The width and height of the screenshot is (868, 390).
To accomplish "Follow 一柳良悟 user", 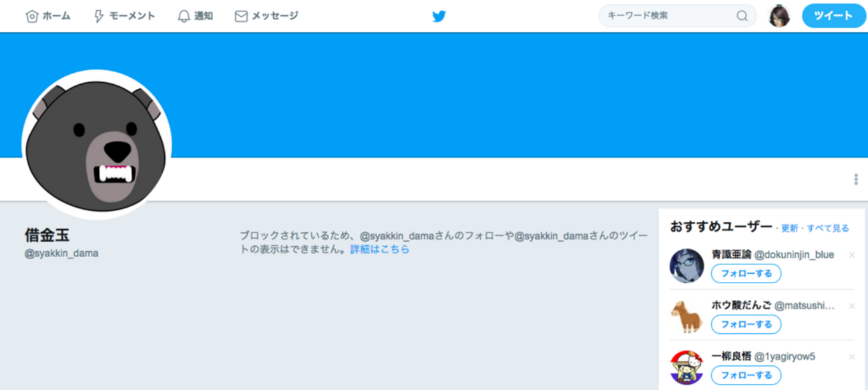I will 746,375.
